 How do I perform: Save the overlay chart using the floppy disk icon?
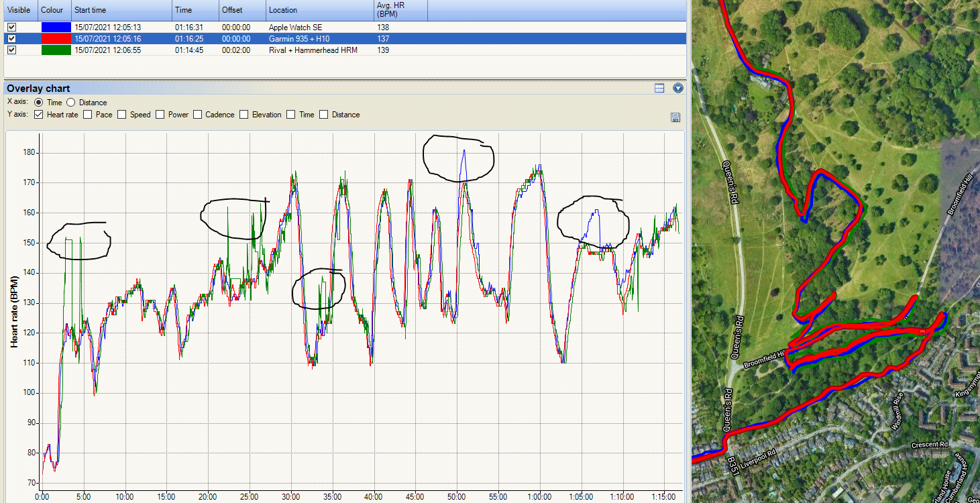click(675, 117)
